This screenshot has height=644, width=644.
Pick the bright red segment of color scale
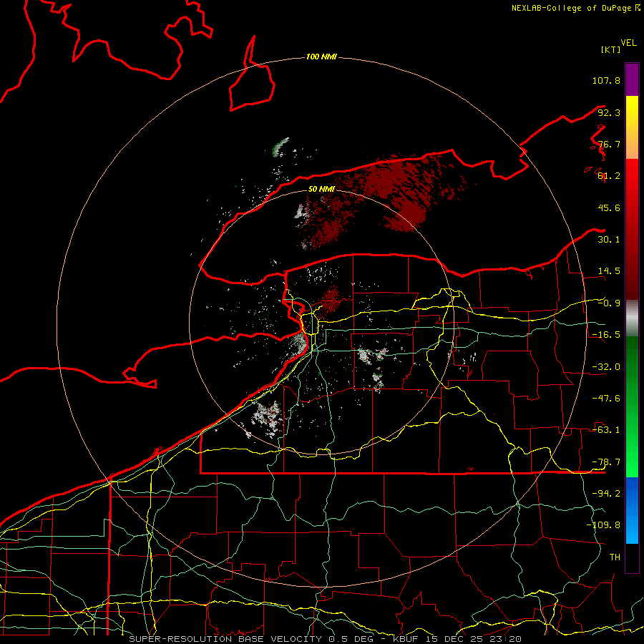tap(632, 229)
